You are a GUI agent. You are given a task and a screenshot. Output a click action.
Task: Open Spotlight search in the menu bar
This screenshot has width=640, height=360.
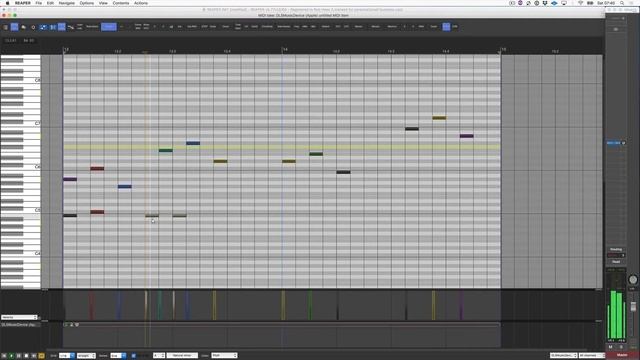[x=622, y=3]
